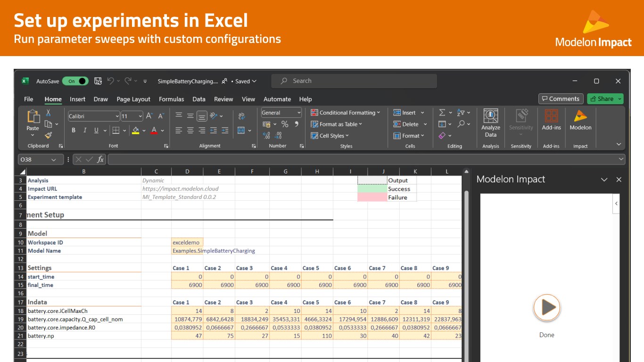Viewport: 644px width, 362px height.
Task: Launch the Modelon Impact add-in from ribbon
Action: [x=580, y=120]
